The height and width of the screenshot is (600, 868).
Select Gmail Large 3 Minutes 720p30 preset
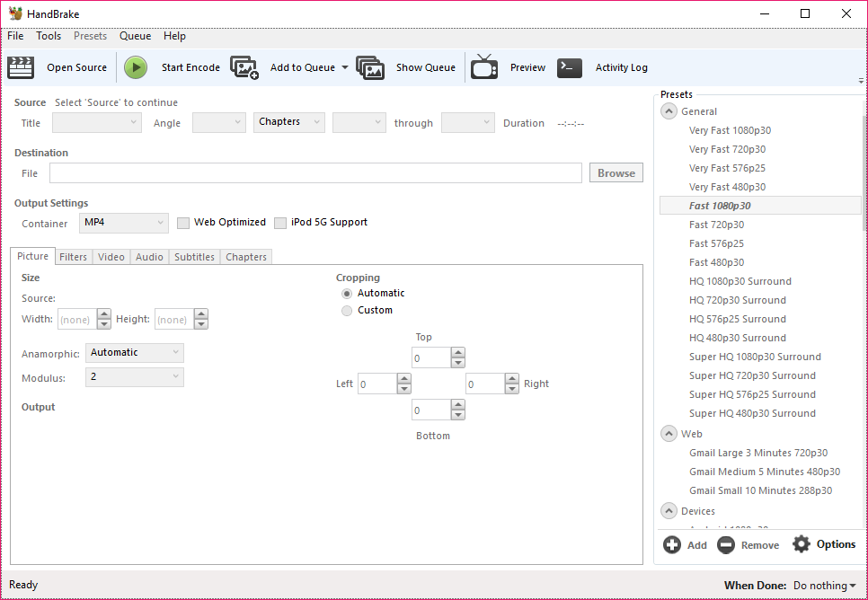point(758,453)
